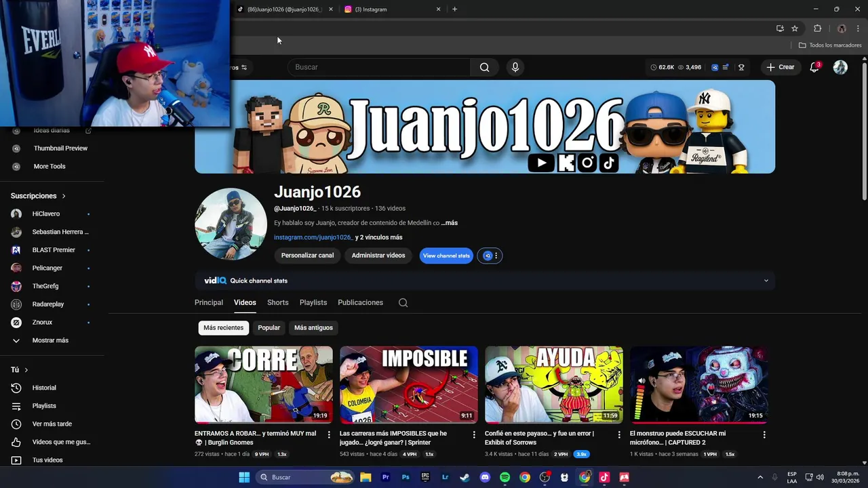Search within channel using magnifier icon
Screen dimensions: 868x488
[403, 303]
